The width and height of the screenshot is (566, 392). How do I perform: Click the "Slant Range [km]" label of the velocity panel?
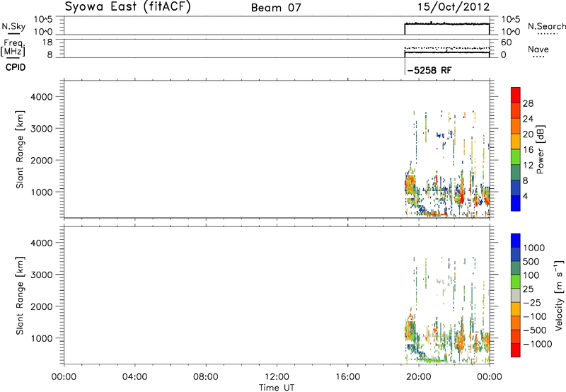click(20, 296)
